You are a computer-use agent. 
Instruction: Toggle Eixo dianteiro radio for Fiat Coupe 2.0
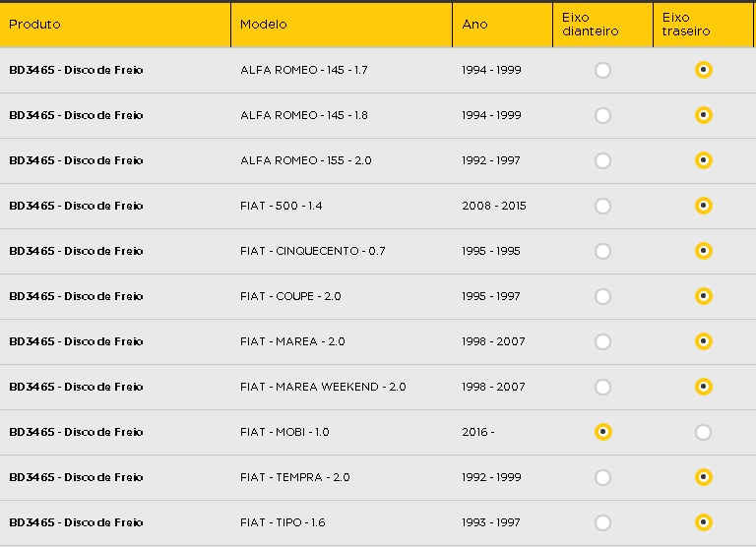tap(602, 297)
